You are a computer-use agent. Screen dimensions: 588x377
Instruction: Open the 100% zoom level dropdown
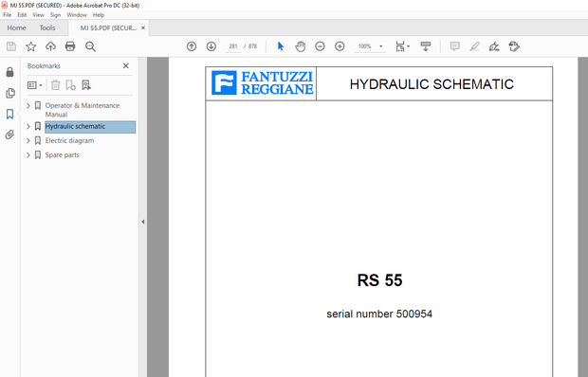(381, 46)
